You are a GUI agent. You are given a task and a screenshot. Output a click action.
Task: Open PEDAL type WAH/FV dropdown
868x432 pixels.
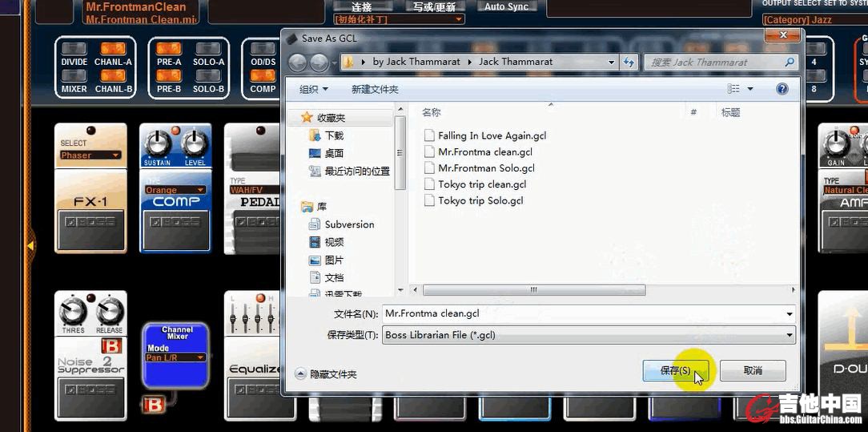255,190
